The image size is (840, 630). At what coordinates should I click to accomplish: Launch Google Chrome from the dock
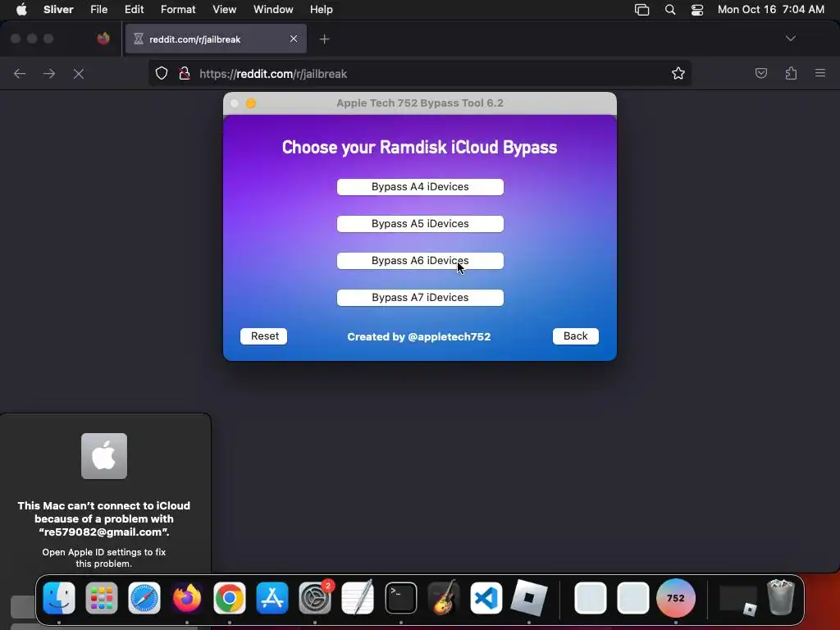coord(230,598)
